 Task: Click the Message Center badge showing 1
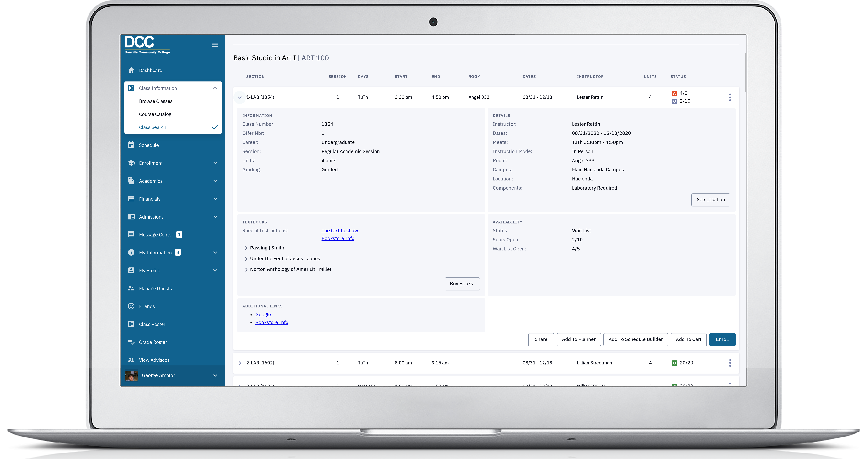[x=179, y=234]
